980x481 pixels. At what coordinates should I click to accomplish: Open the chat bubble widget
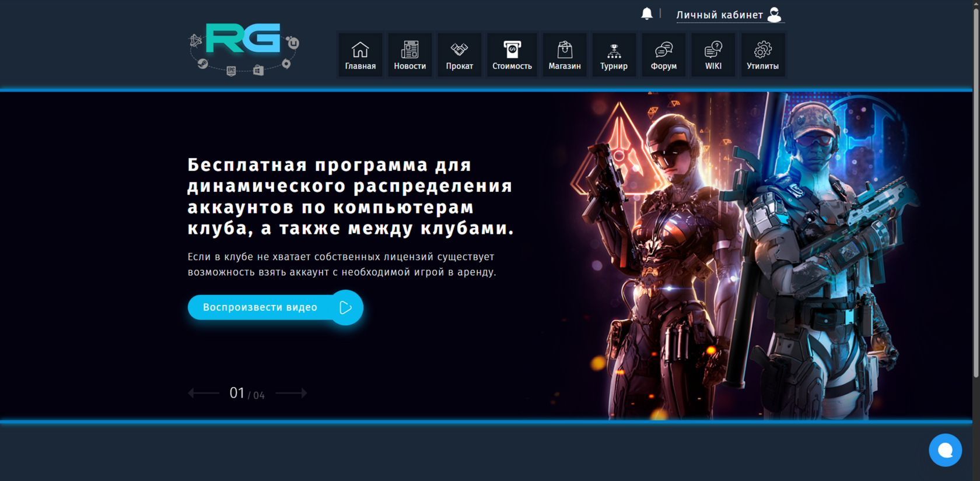click(x=945, y=450)
